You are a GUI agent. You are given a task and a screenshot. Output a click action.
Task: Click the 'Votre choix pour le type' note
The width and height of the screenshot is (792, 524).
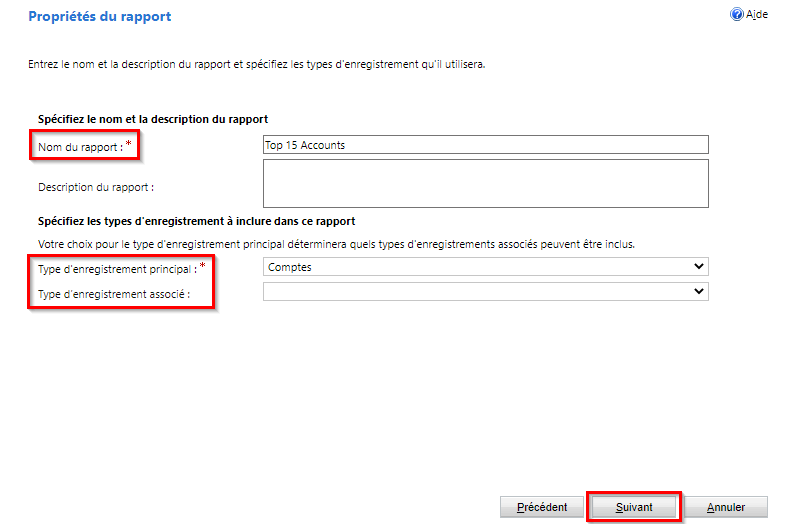(336, 244)
